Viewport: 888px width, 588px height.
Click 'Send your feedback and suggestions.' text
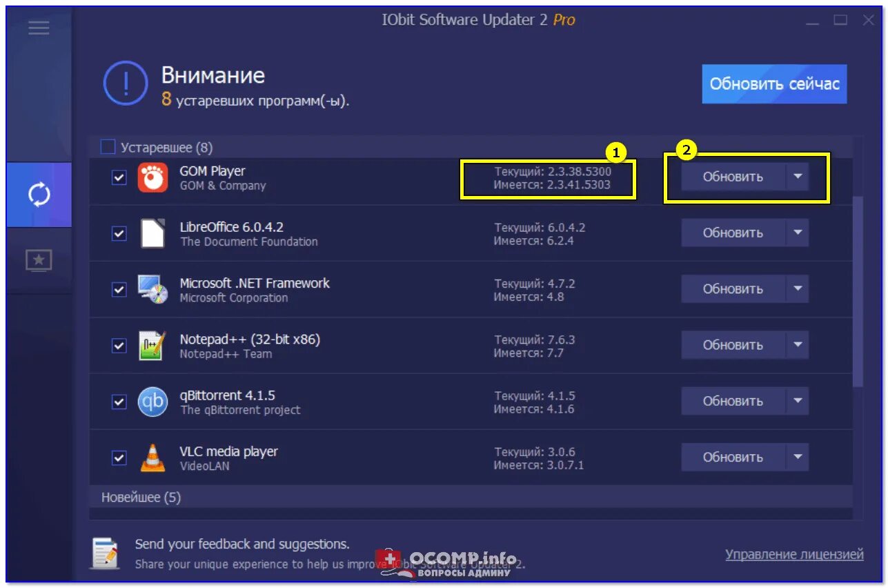pos(242,545)
